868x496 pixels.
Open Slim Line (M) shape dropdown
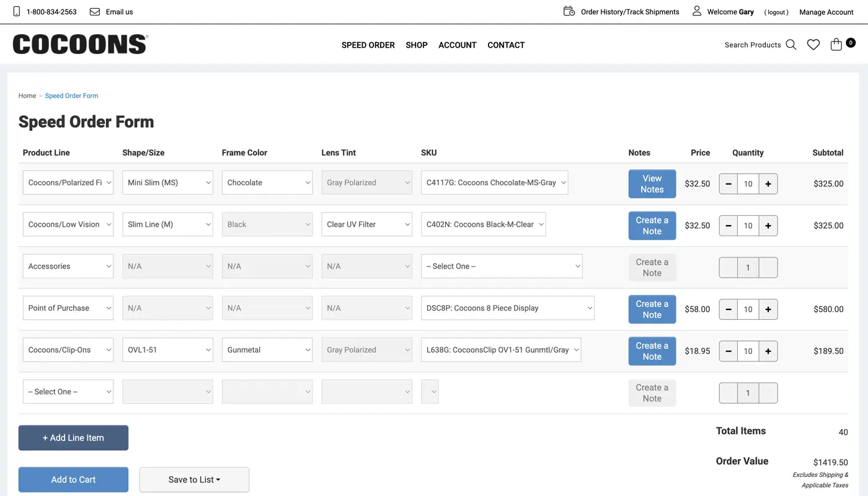coord(168,224)
